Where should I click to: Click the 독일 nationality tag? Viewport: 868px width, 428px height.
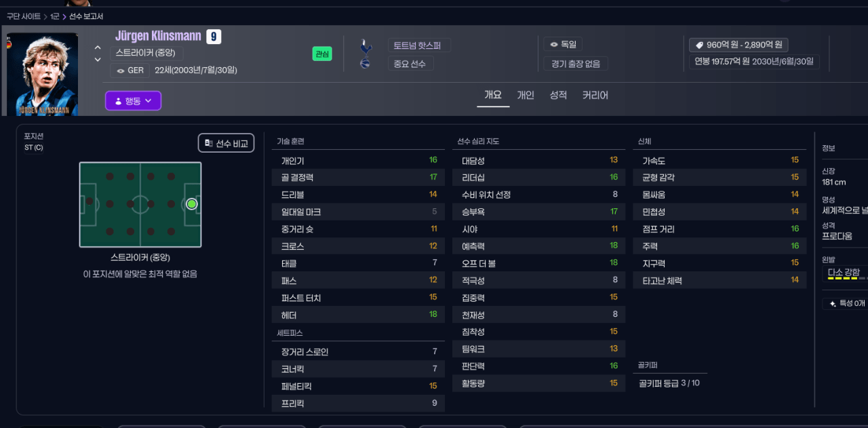pos(563,44)
